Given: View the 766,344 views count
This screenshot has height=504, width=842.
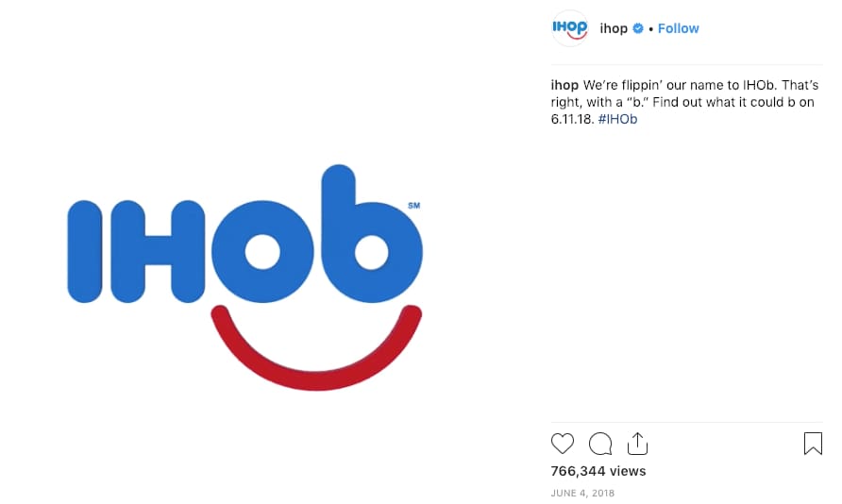Looking at the screenshot, I should (598, 471).
